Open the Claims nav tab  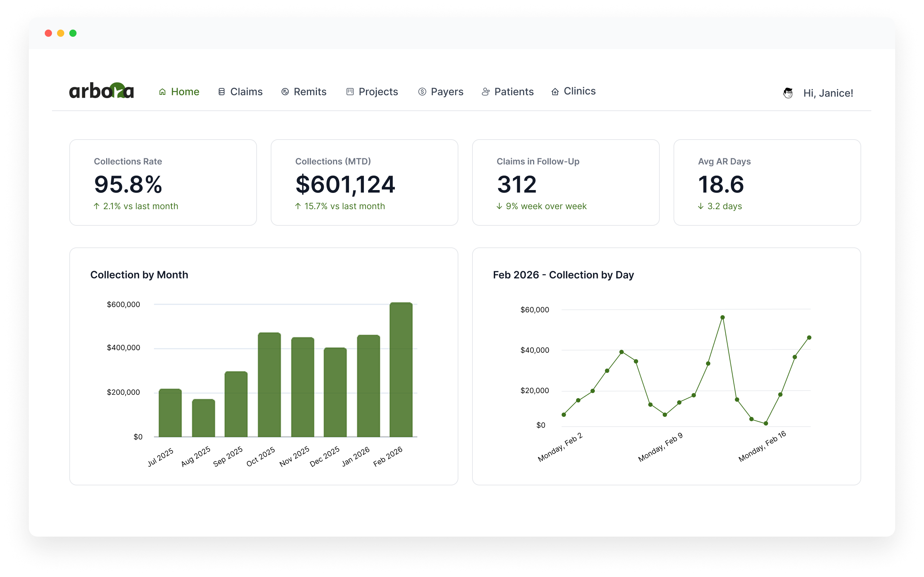click(x=246, y=92)
